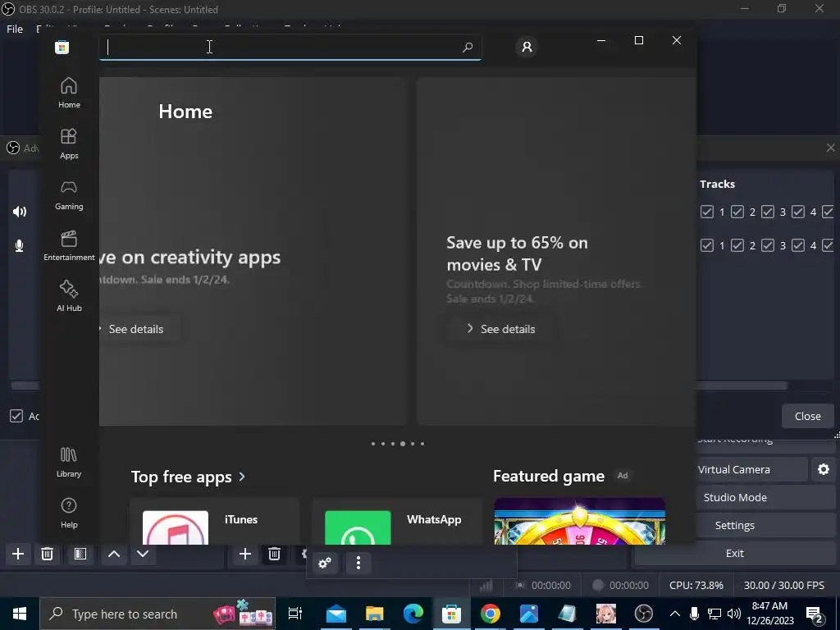
Task: Click the Microsoft Store logo icon
Action: click(x=62, y=47)
